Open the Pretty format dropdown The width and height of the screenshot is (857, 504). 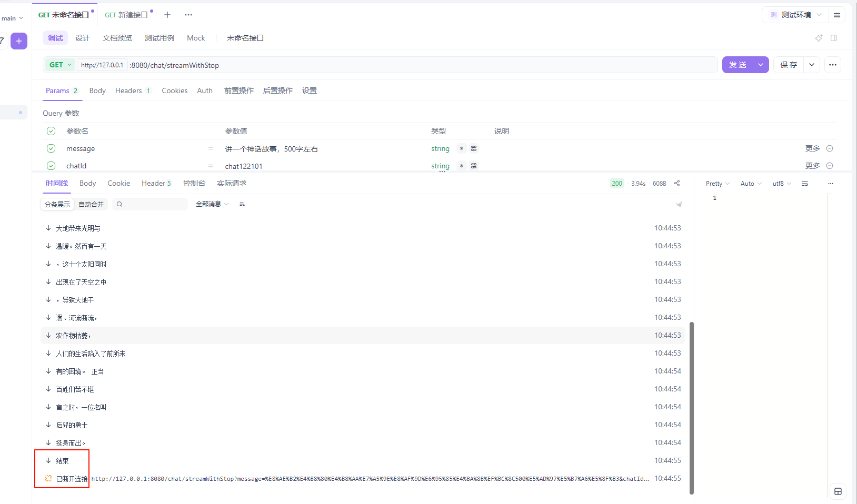click(718, 184)
